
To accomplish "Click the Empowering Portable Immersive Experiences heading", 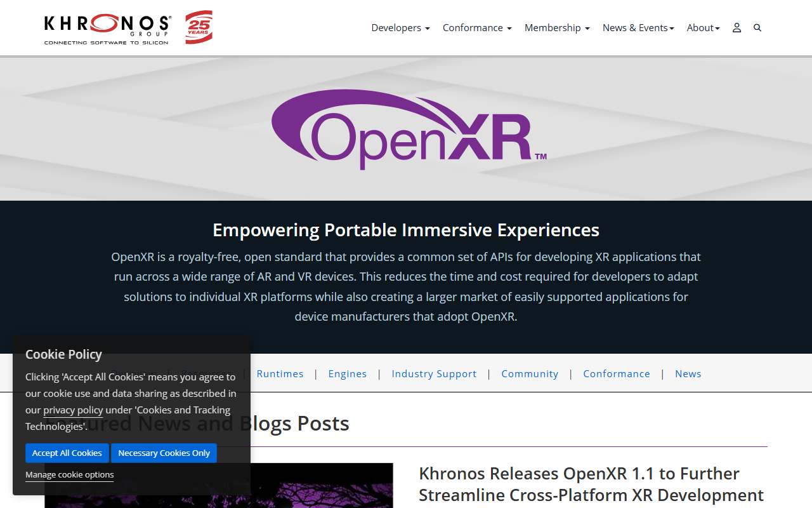I will pyautogui.click(x=406, y=230).
